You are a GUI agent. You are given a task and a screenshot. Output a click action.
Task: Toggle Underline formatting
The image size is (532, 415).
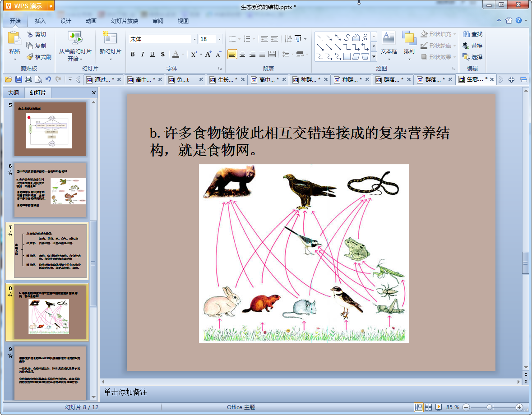click(x=153, y=54)
